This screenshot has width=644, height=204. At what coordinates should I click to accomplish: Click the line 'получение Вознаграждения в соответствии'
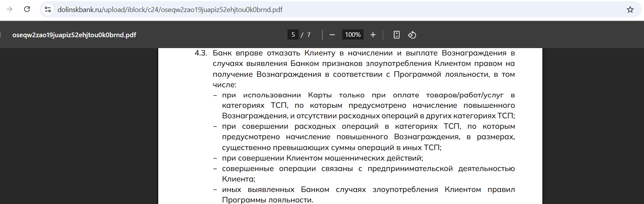[364, 74]
